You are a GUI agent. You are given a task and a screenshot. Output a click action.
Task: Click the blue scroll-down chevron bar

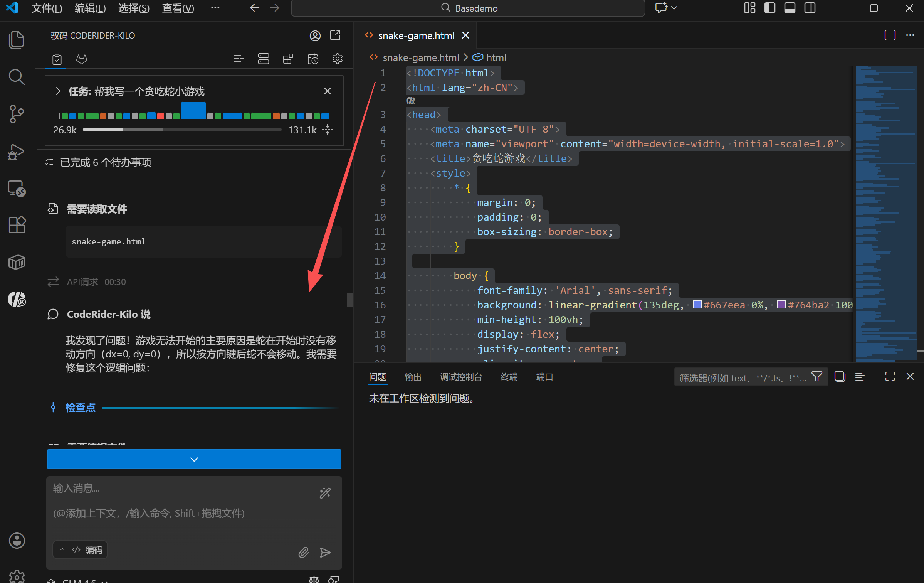coord(194,459)
